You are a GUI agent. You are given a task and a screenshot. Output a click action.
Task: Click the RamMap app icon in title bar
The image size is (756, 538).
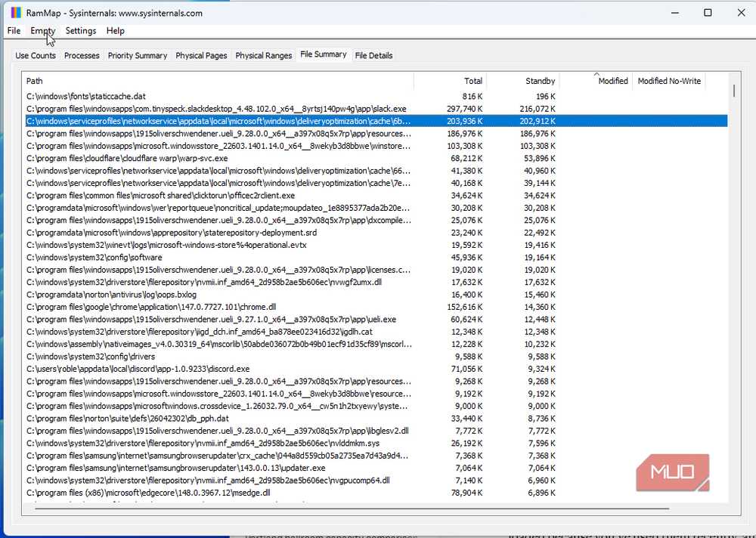click(15, 13)
